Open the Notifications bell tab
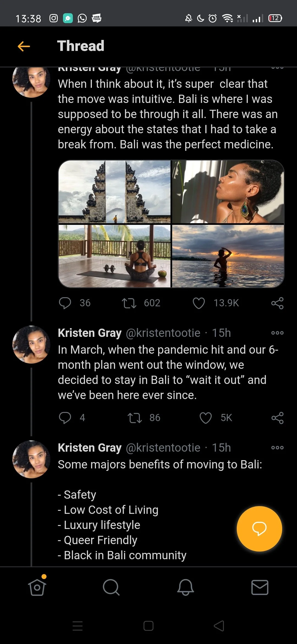This screenshot has width=297, height=644. click(185, 587)
